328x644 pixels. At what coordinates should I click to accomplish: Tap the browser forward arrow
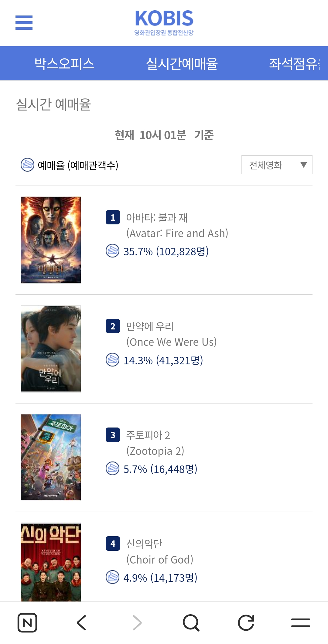[x=137, y=623]
